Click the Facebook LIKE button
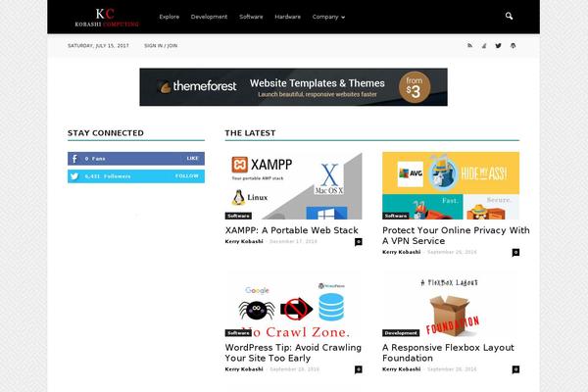Viewport: 588px width, 392px height. click(x=192, y=159)
